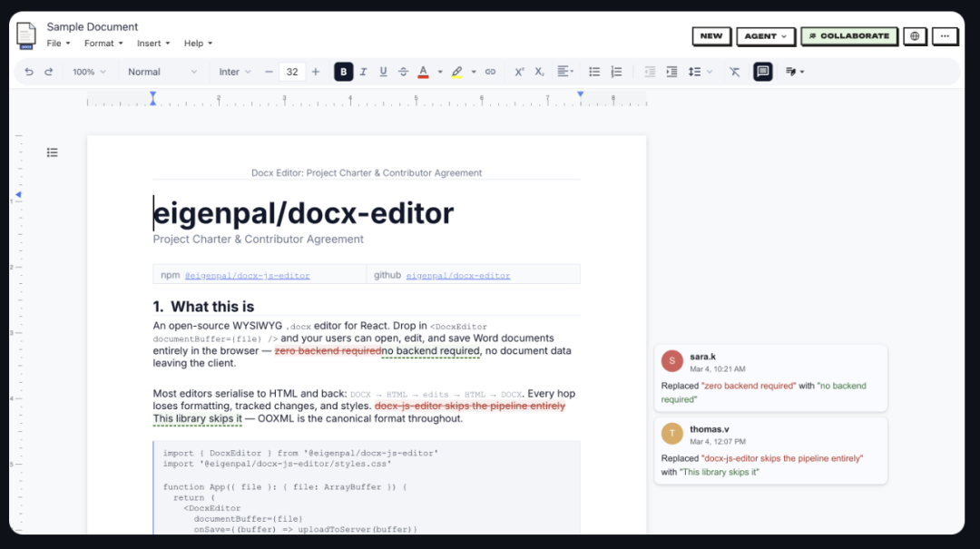
Task: Click the inserted text 'This library skips it'
Action: point(198,419)
